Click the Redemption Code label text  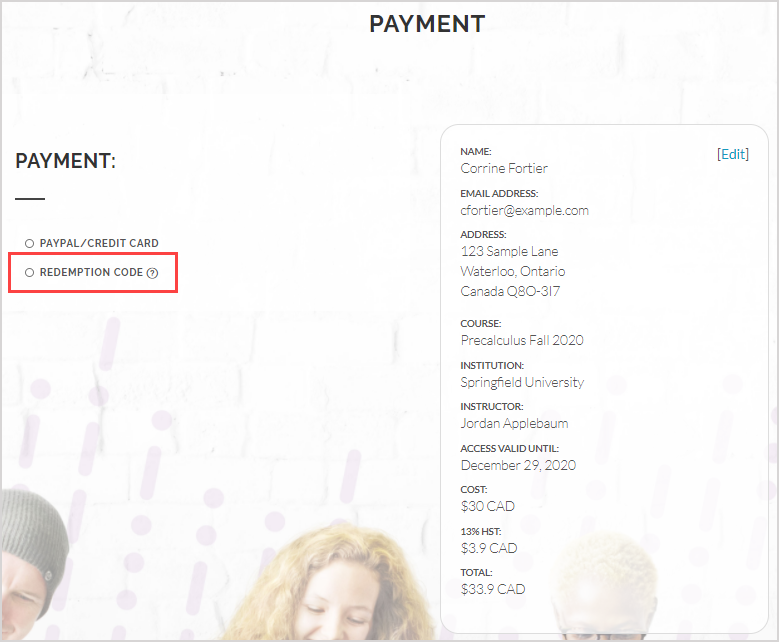pos(91,272)
